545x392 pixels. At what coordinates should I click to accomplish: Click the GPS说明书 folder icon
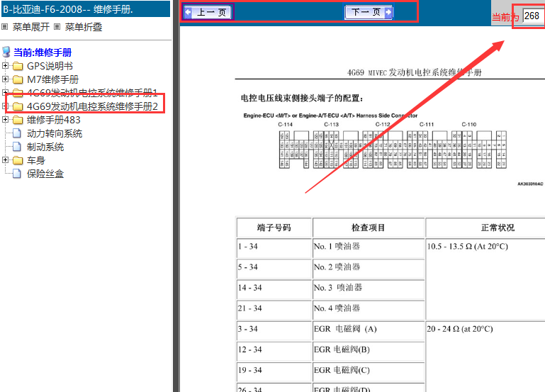tap(18, 66)
